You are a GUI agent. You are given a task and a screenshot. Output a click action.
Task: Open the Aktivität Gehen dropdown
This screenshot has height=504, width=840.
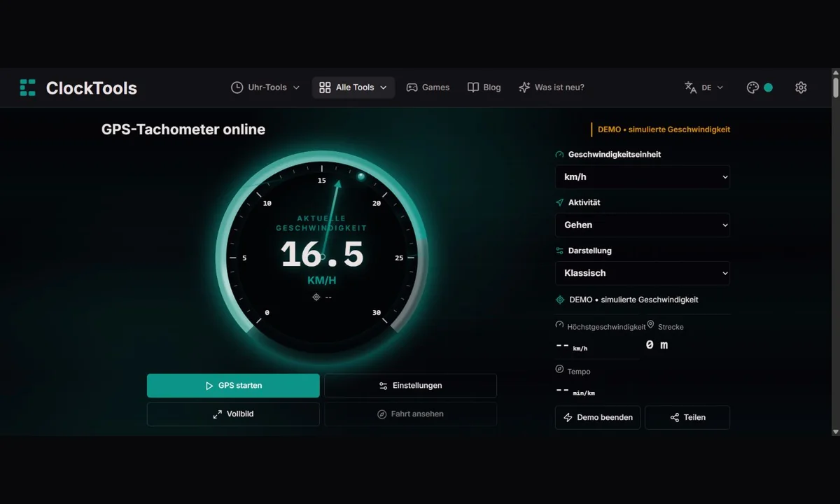tap(643, 225)
